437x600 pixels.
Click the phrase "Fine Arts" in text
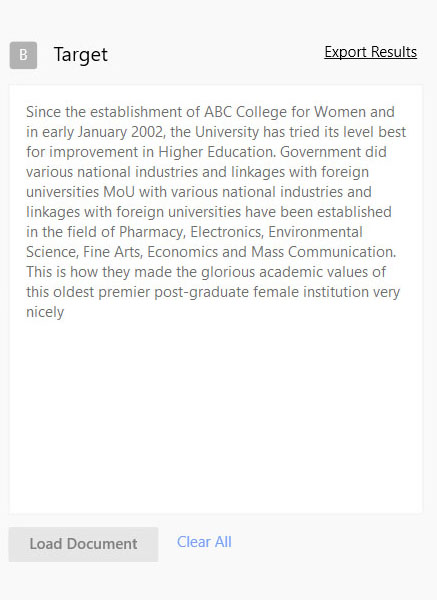pos(112,252)
